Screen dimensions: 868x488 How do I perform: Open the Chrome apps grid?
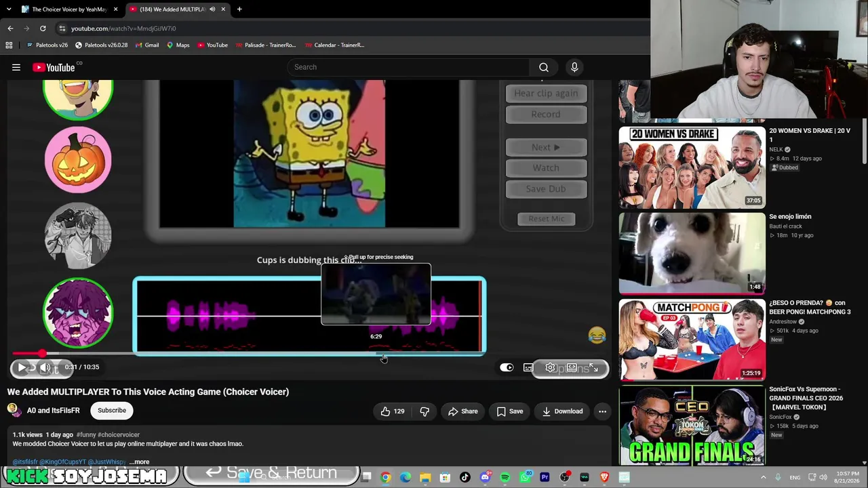pos(9,45)
